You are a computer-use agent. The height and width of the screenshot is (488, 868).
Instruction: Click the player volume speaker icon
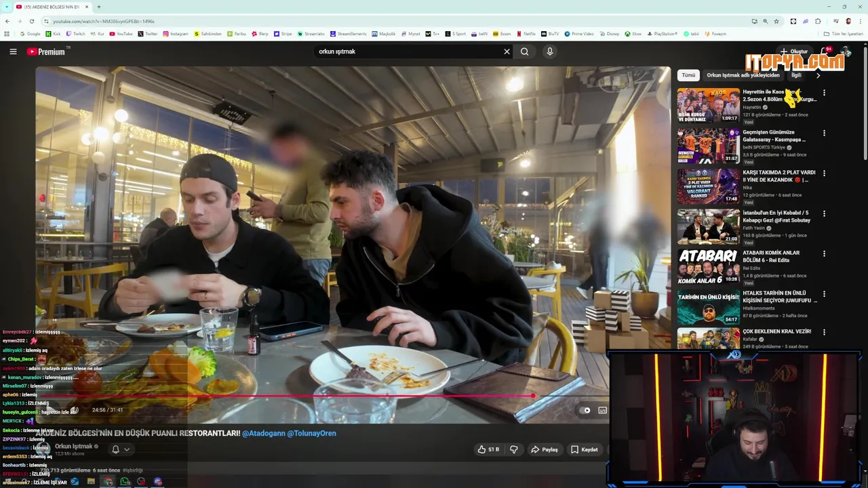coord(73,410)
